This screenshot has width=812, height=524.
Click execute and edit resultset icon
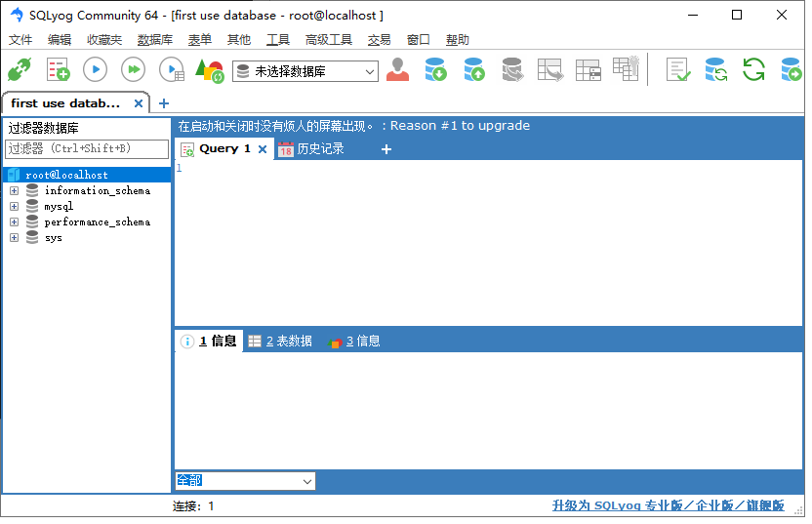[172, 70]
